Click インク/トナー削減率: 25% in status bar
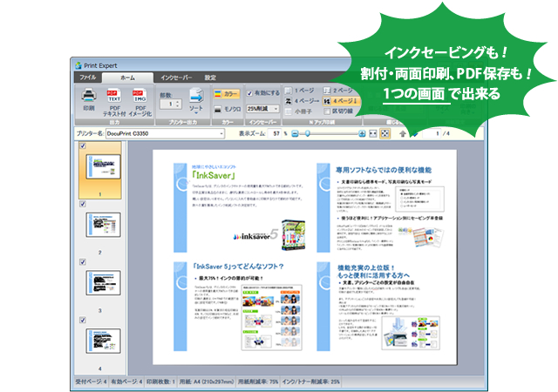558x392 pixels. [x=310, y=382]
